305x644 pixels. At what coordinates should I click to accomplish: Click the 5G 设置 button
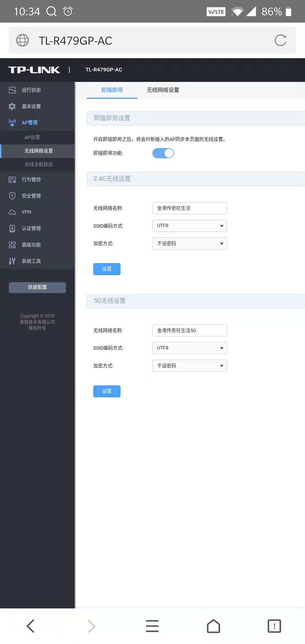coord(107,391)
